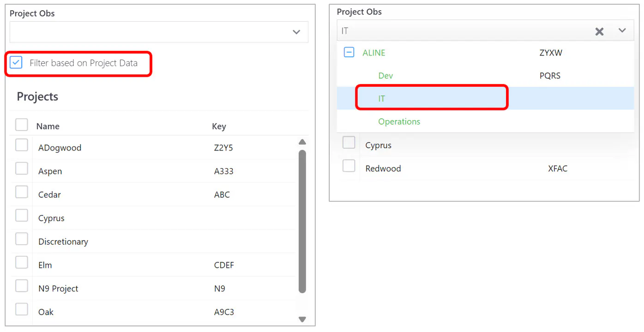
Task: Collapse the ALINE tree node
Action: click(x=349, y=52)
